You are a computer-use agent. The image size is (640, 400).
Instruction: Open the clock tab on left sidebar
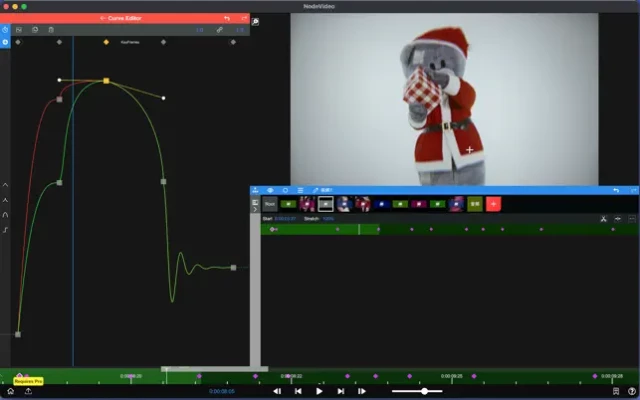(5, 30)
